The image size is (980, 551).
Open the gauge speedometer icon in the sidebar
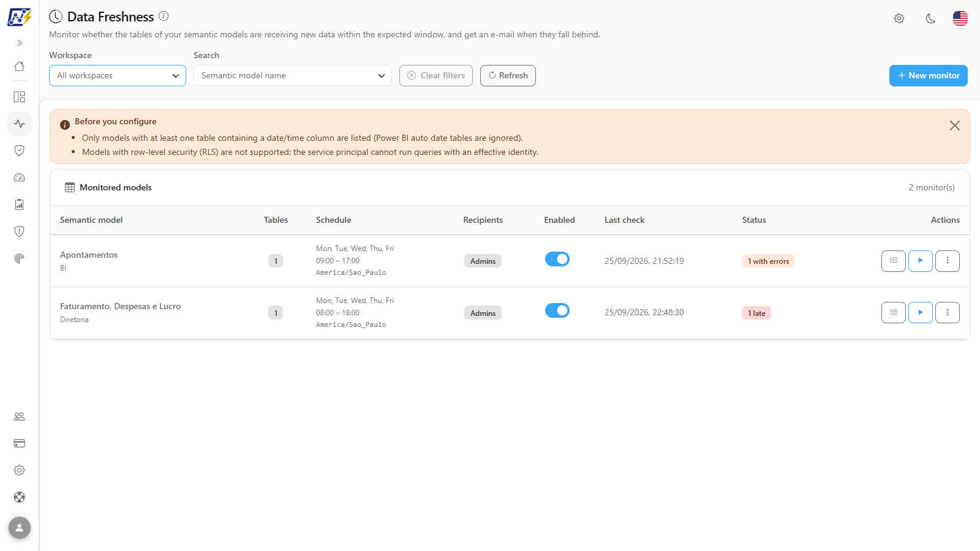point(20,178)
